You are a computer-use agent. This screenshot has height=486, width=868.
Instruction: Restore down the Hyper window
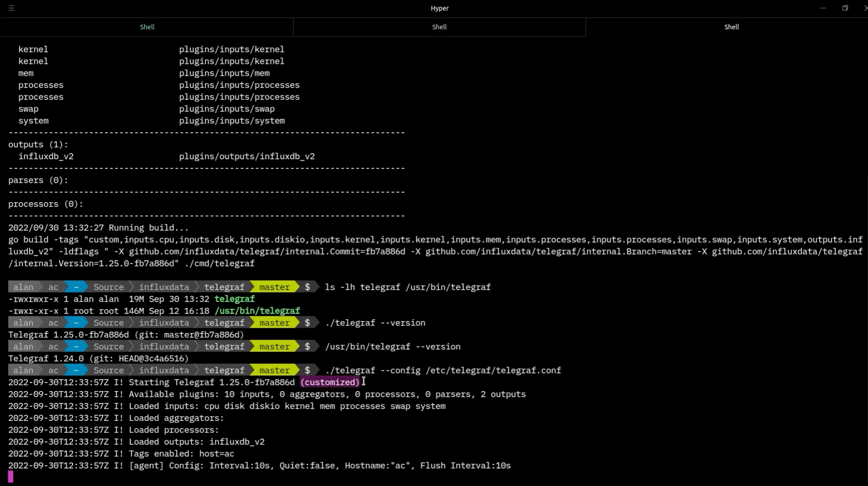(845, 8)
